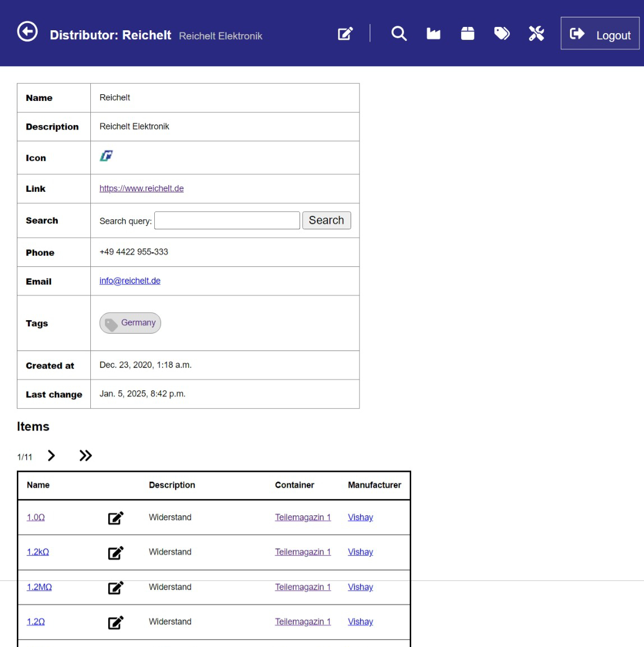
Task: Open the 1.2kΩ item link
Action: point(38,552)
